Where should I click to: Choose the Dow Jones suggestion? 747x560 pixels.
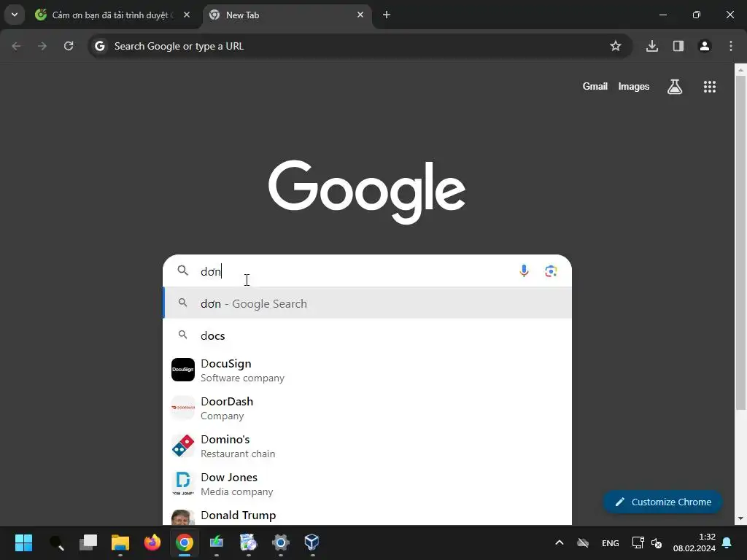tap(367, 484)
